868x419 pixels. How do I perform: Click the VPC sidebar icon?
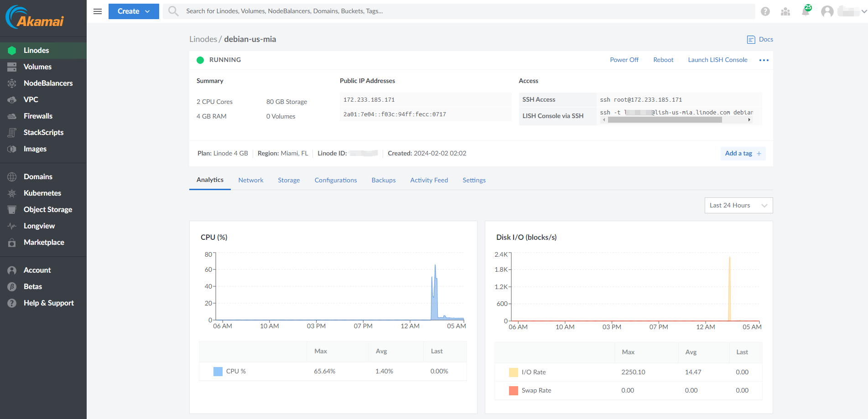[12, 99]
